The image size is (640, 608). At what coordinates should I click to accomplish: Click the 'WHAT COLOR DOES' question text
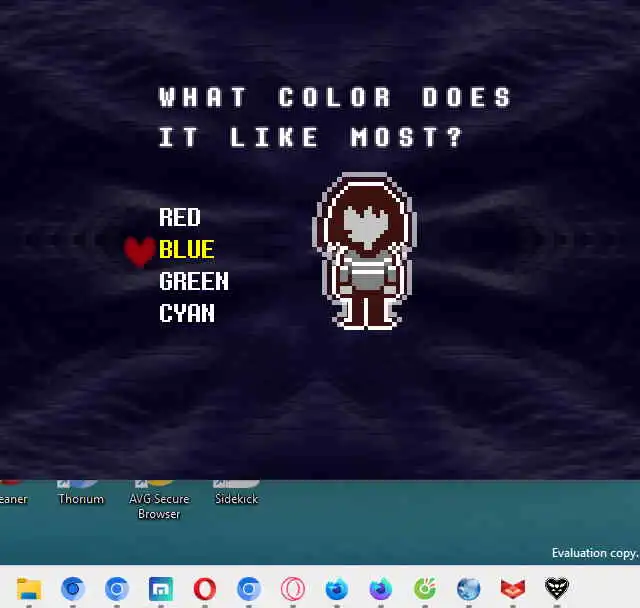click(335, 97)
